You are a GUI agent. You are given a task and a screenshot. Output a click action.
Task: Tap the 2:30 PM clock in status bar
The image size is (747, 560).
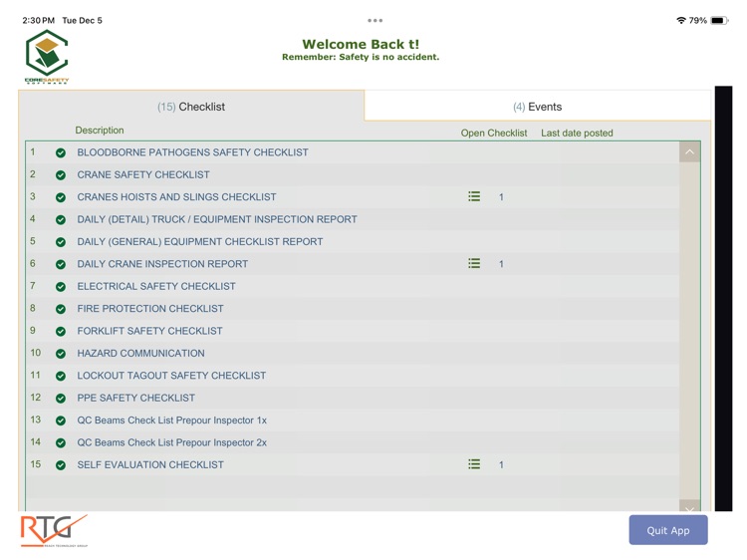(39, 21)
